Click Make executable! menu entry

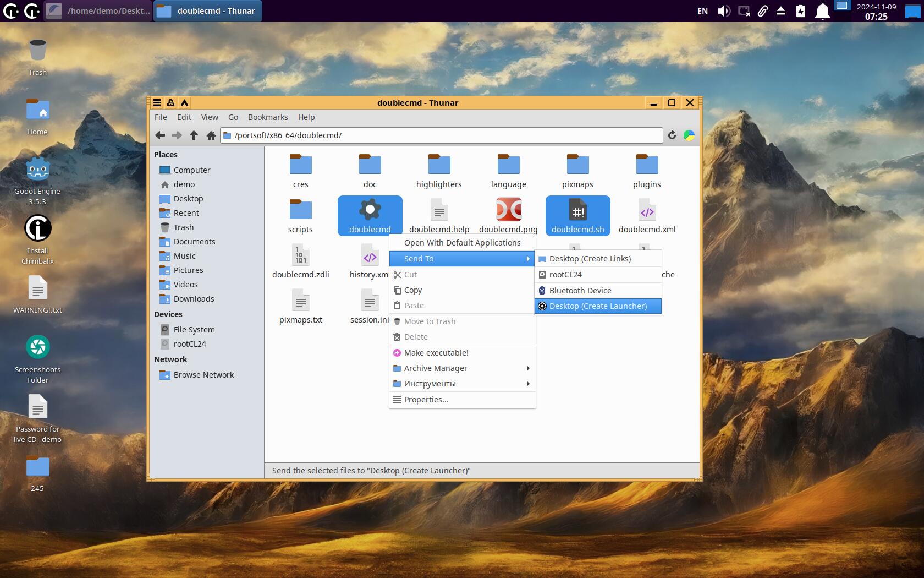tap(436, 353)
